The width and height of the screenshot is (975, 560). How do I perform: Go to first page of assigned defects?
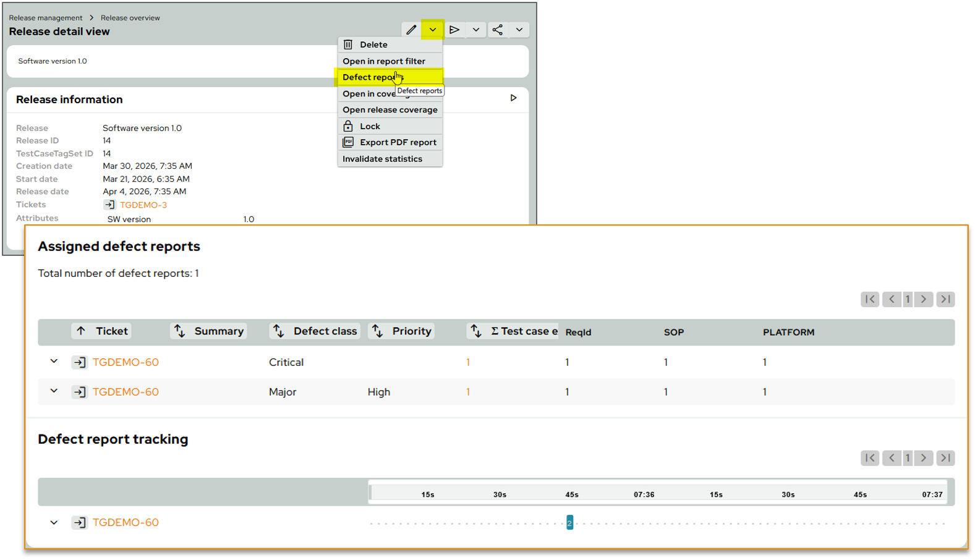(871, 299)
